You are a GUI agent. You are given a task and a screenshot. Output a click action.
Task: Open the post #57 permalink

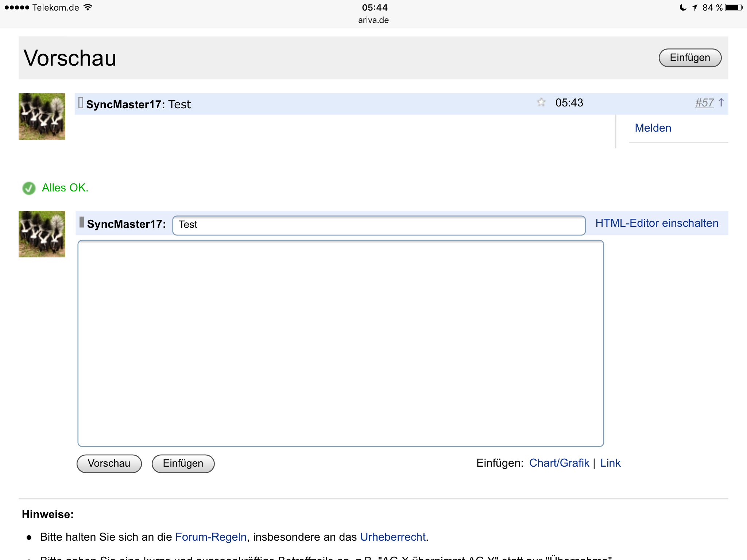[x=704, y=103]
